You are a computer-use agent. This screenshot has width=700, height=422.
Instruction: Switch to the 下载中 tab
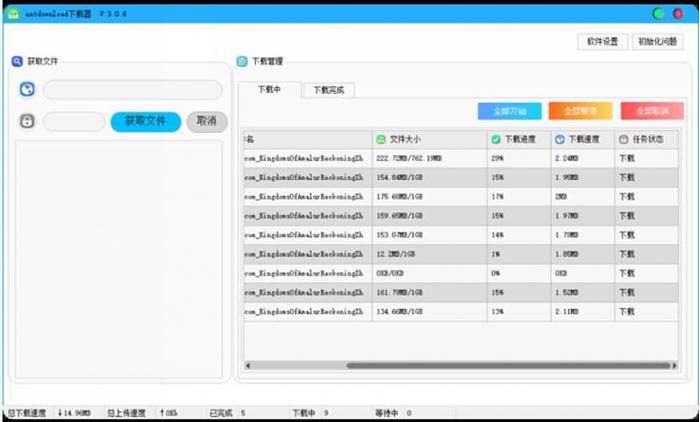point(270,90)
